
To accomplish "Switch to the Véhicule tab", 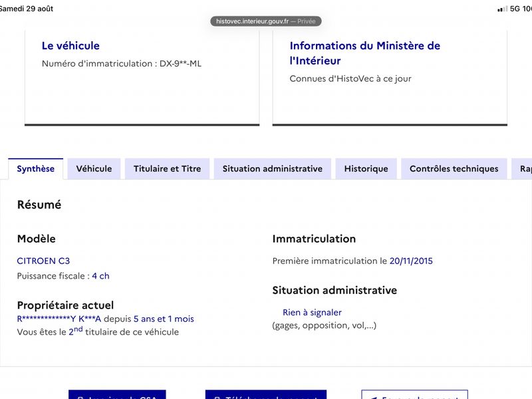I will [94, 169].
